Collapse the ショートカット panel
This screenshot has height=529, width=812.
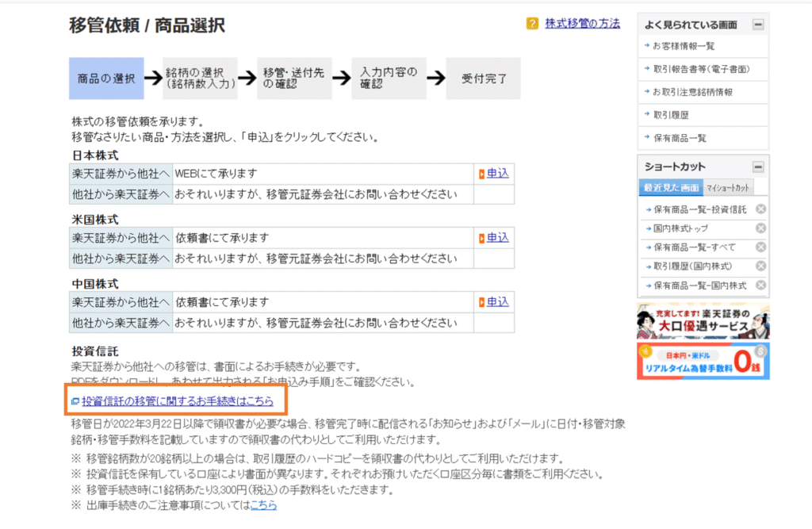tap(758, 167)
